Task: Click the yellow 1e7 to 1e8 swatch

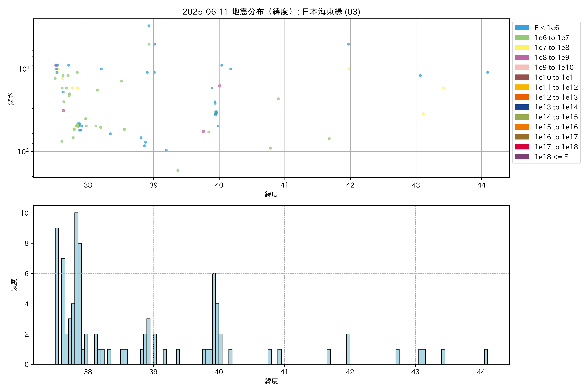Action: click(x=522, y=48)
